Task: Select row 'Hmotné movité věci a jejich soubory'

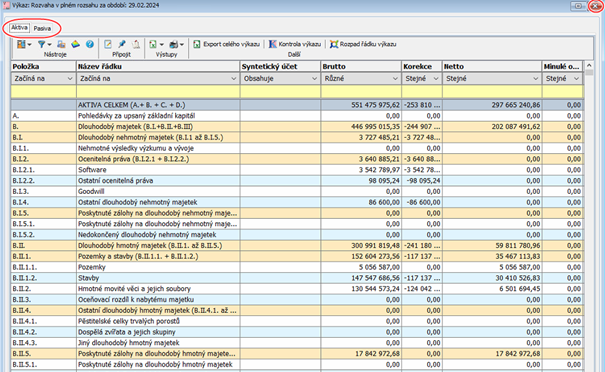Action: (x=297, y=289)
